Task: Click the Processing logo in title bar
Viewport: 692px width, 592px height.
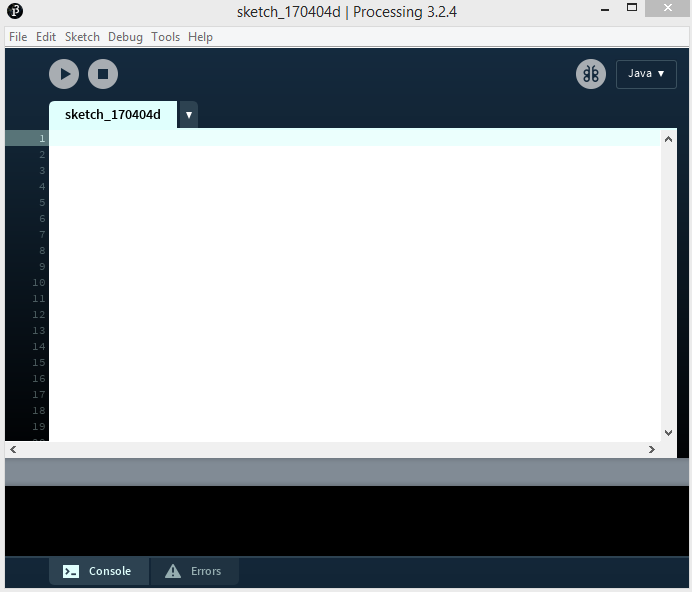Action: pos(15,11)
